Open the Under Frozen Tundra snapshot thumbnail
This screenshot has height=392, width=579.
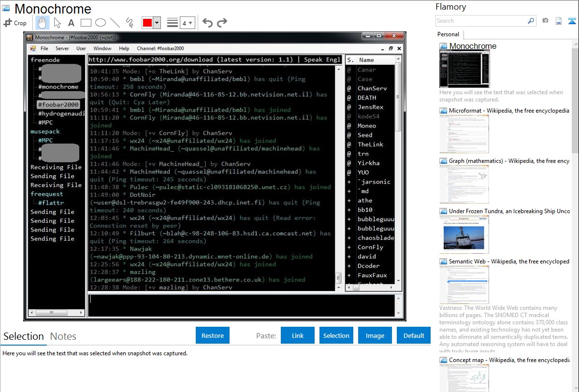click(464, 234)
